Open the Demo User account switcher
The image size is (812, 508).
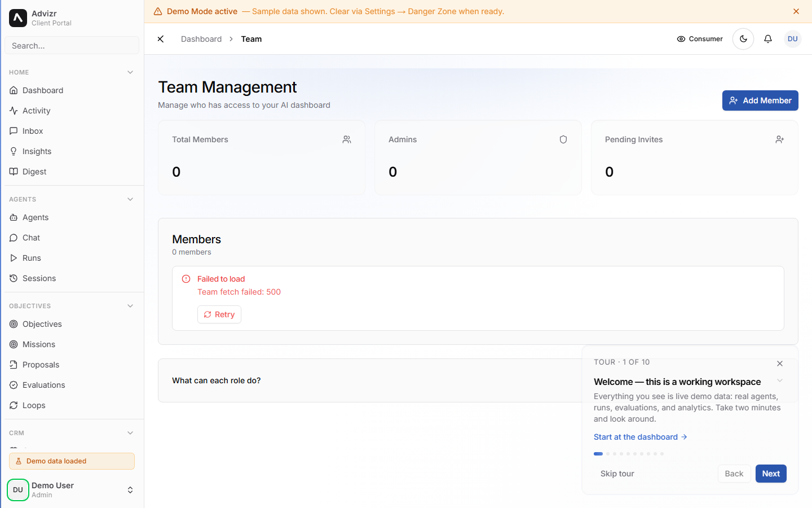point(72,490)
